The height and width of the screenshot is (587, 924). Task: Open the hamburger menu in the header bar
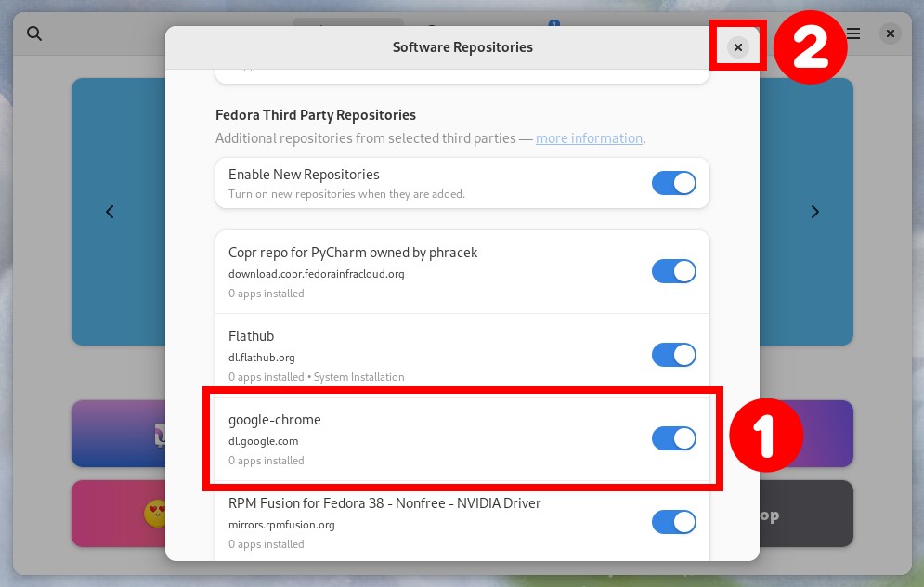coord(853,33)
